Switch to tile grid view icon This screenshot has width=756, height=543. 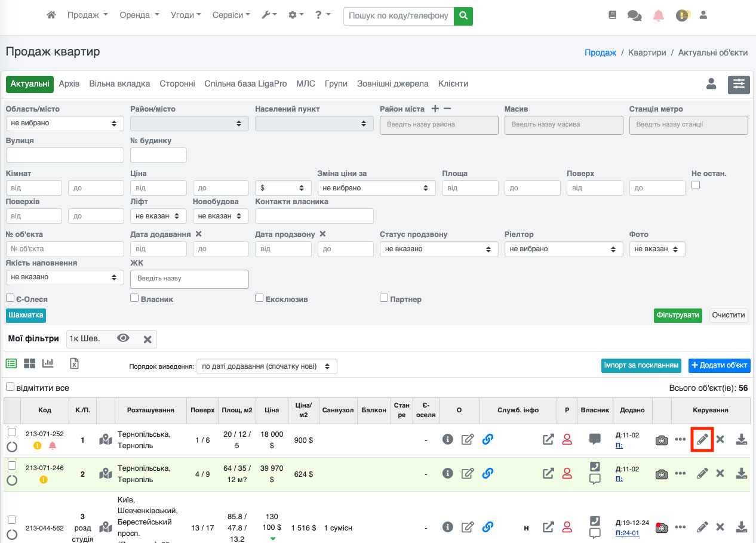[30, 363]
